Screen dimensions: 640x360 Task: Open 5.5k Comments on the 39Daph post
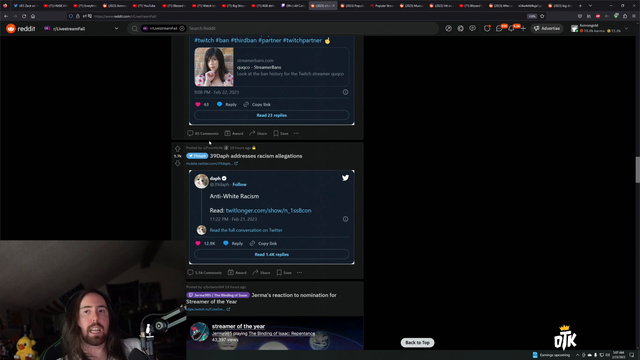click(204, 273)
